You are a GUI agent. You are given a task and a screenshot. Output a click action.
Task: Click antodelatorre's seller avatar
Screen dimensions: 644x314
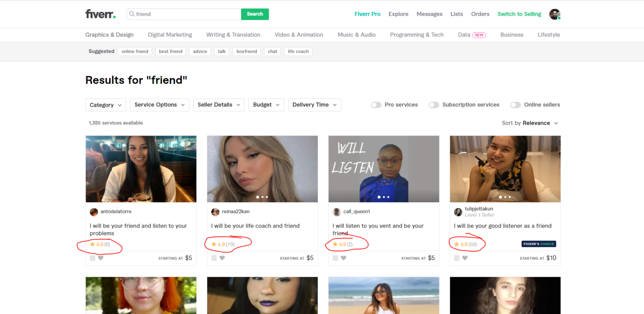94,212
